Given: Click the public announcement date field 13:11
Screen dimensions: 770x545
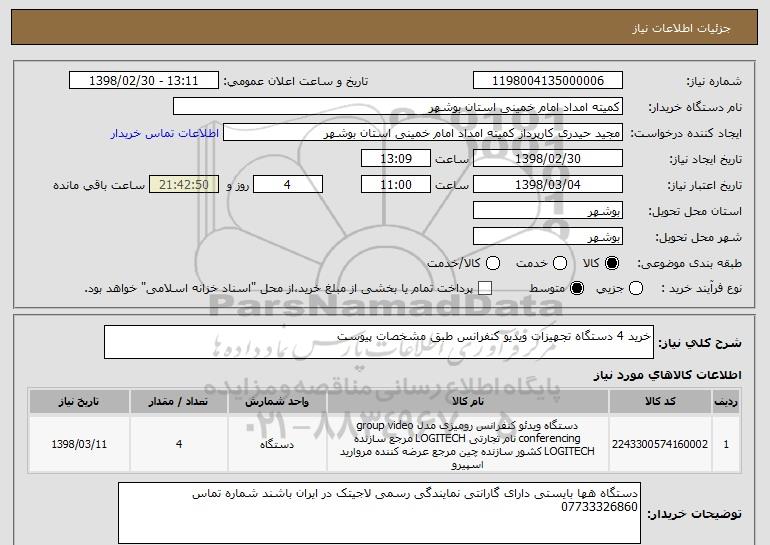Looking at the screenshot, I should click(x=144, y=81).
